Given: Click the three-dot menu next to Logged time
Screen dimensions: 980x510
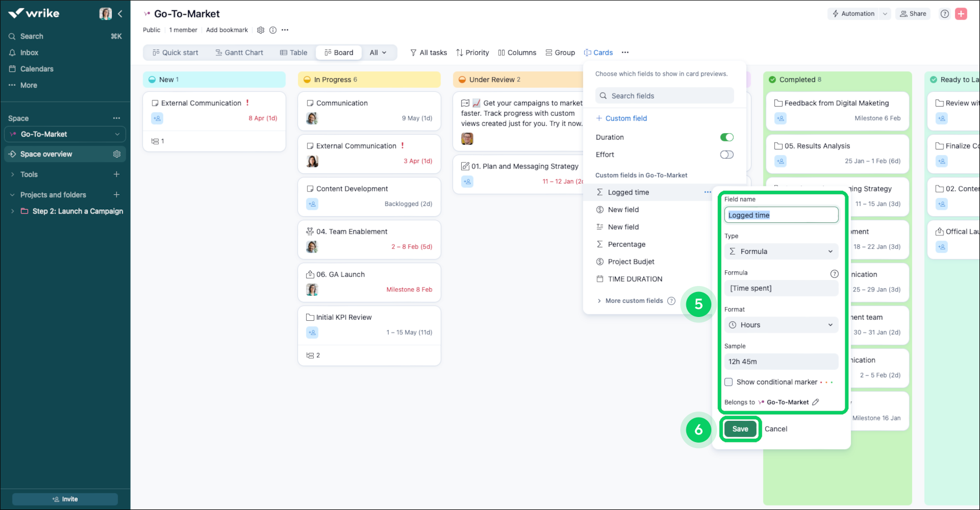Looking at the screenshot, I should [708, 192].
